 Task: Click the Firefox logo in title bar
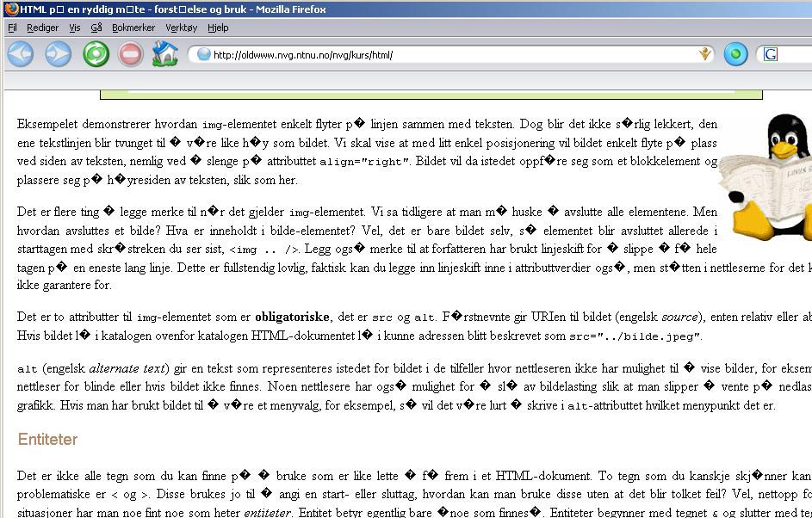(10, 9)
